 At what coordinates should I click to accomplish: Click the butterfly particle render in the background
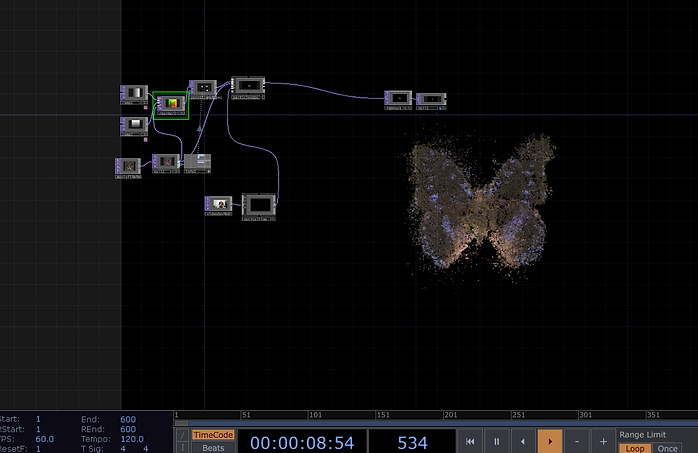click(x=481, y=207)
